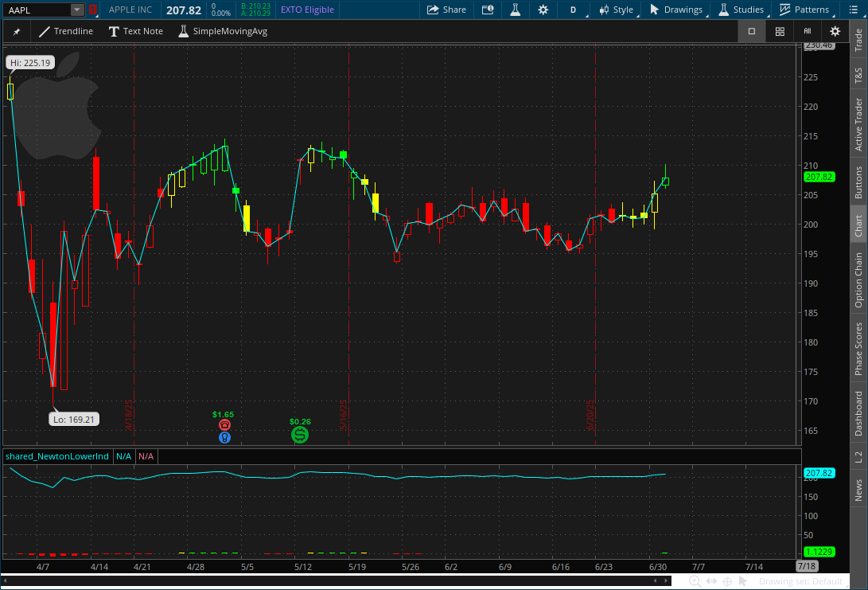Click the horizontal scrollbar left arrow

pos(6,580)
